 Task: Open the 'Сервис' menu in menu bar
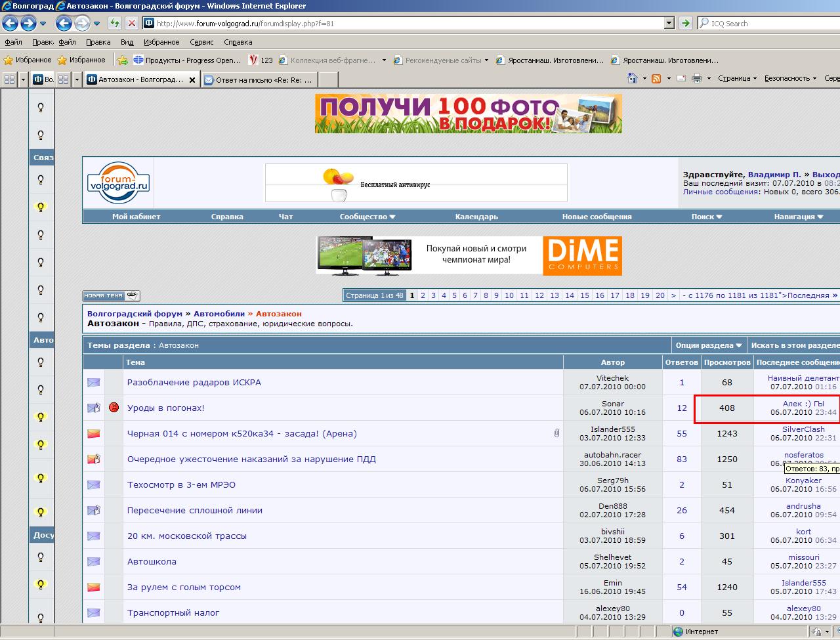[x=201, y=42]
